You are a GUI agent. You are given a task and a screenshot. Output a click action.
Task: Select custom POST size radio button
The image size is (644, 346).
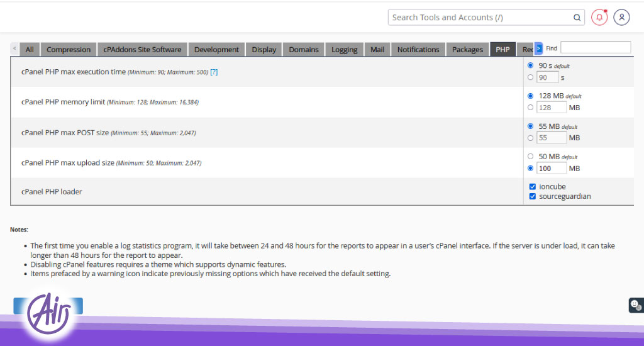530,138
